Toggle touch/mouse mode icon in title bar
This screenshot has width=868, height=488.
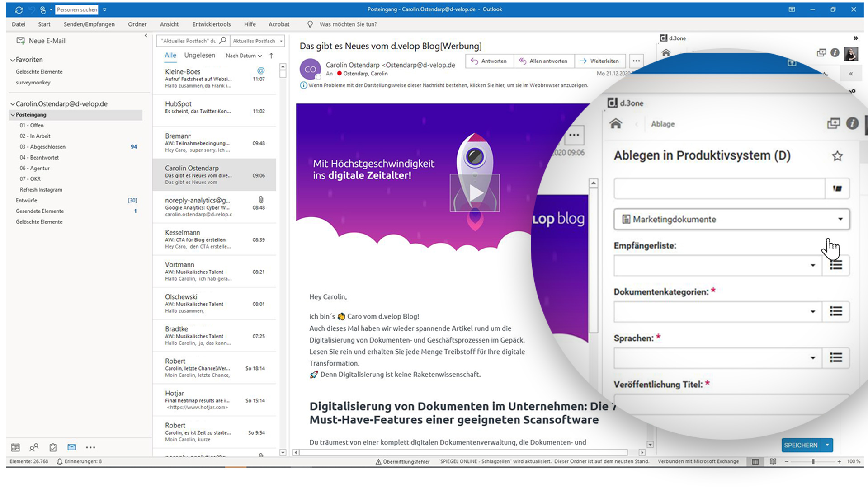tap(43, 9)
